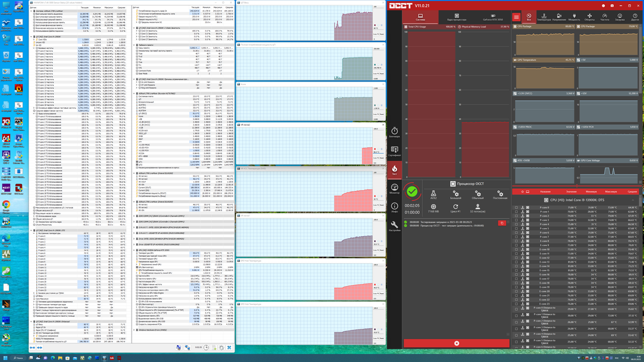The height and width of the screenshot is (362, 644).
Task: Switch to Ядра процессора tab
Action: pos(456,17)
